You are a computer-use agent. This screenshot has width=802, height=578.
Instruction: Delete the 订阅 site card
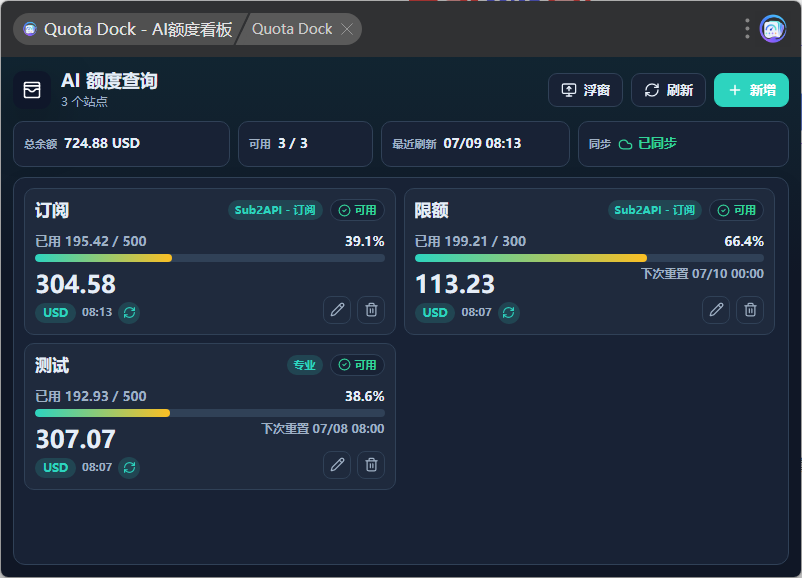[x=371, y=309]
